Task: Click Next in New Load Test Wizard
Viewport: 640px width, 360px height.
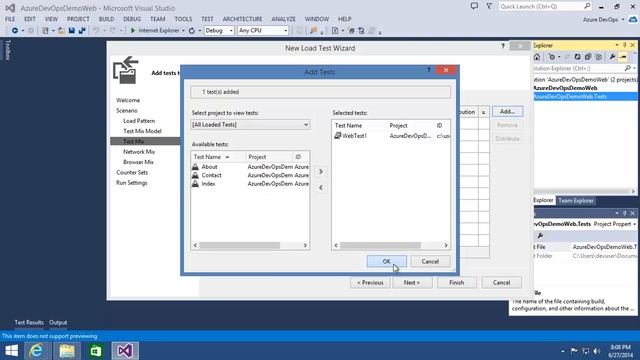Action: (412, 282)
